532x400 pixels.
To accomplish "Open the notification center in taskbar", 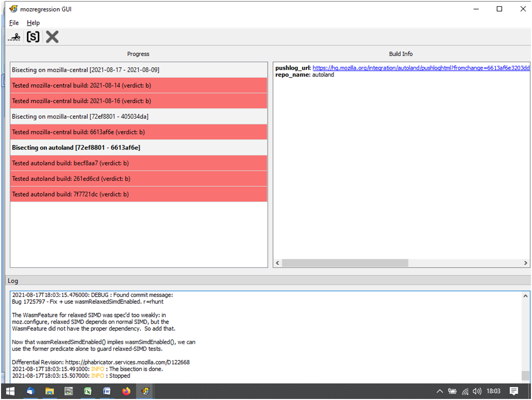I will coord(514,391).
